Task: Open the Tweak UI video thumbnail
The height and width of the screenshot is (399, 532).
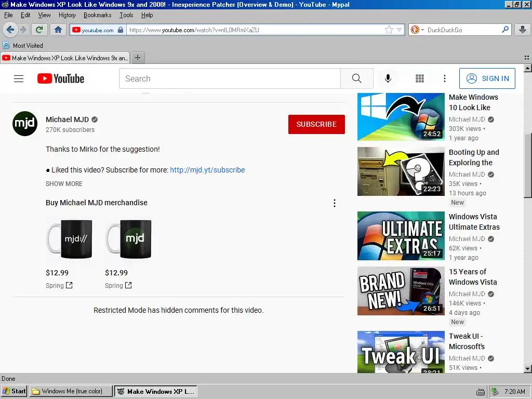Action: click(x=401, y=352)
